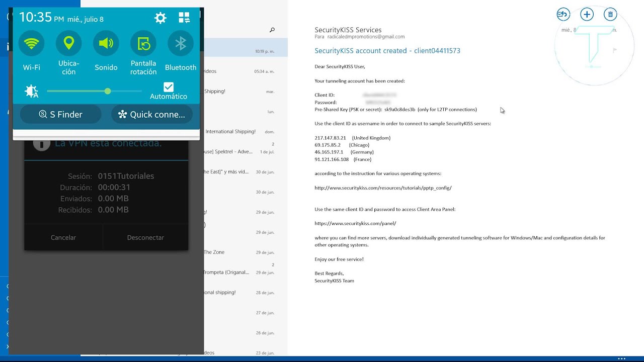Toggle Pantalla rotación quick setting
The width and height of the screenshot is (644, 362).
143,44
